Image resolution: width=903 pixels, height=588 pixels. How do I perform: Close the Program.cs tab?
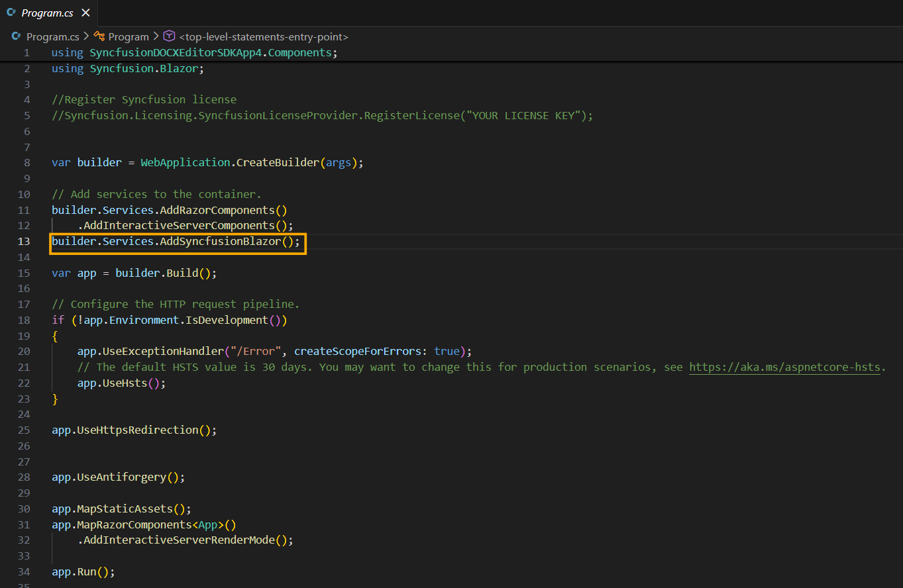pyautogui.click(x=84, y=12)
